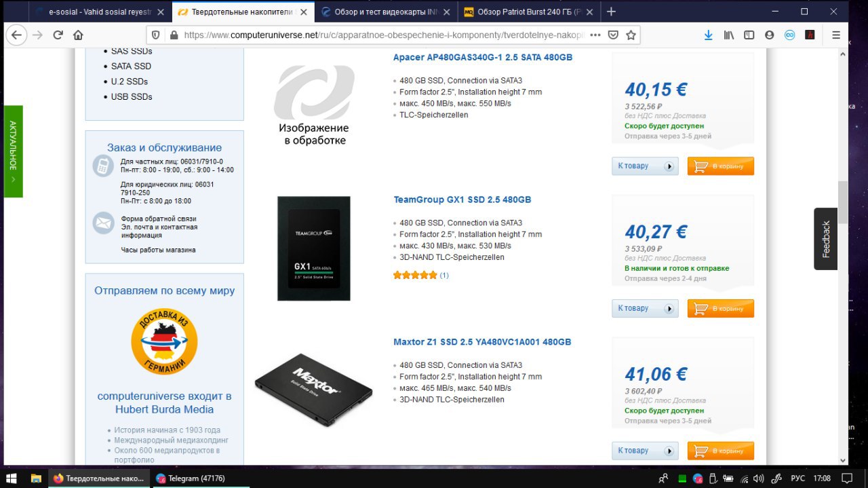Click the TeamGroup five-star rating
Viewport: 868px width, 488px height.
[415, 276]
